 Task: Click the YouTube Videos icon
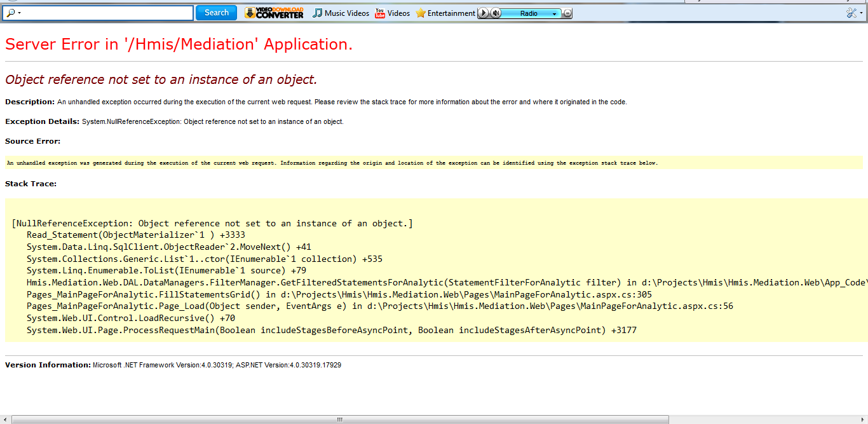click(x=380, y=13)
